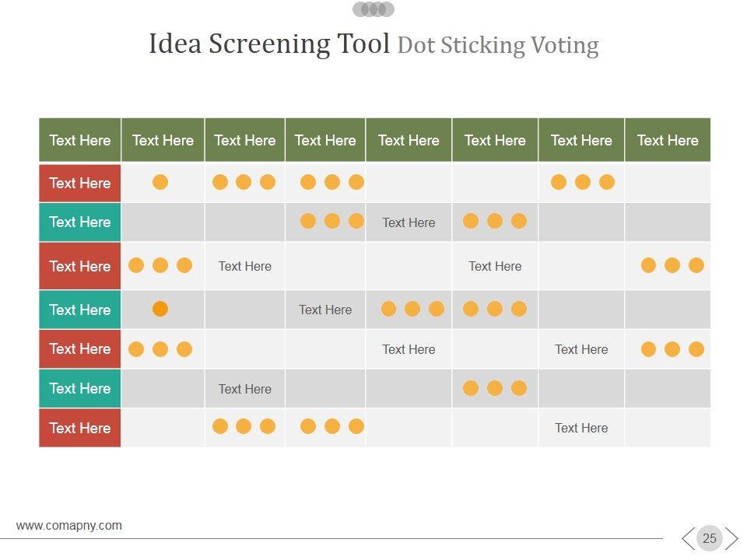The image size is (747, 560).
Task: Click the overlapping gray circles icon at top
Action: click(x=373, y=9)
